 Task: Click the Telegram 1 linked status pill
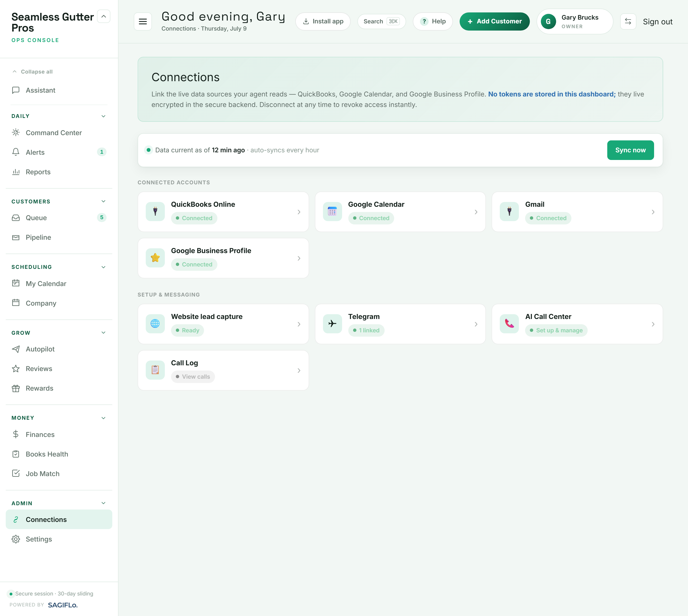coord(366,330)
